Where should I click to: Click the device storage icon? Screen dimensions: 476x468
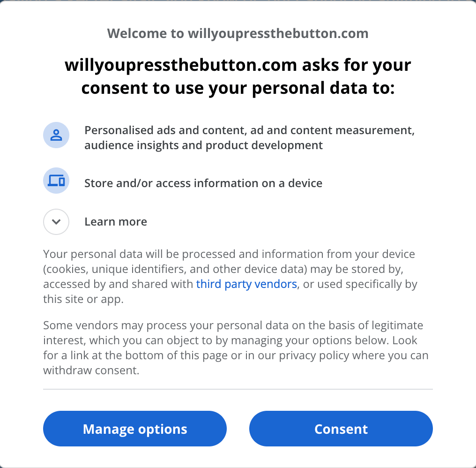(x=56, y=181)
